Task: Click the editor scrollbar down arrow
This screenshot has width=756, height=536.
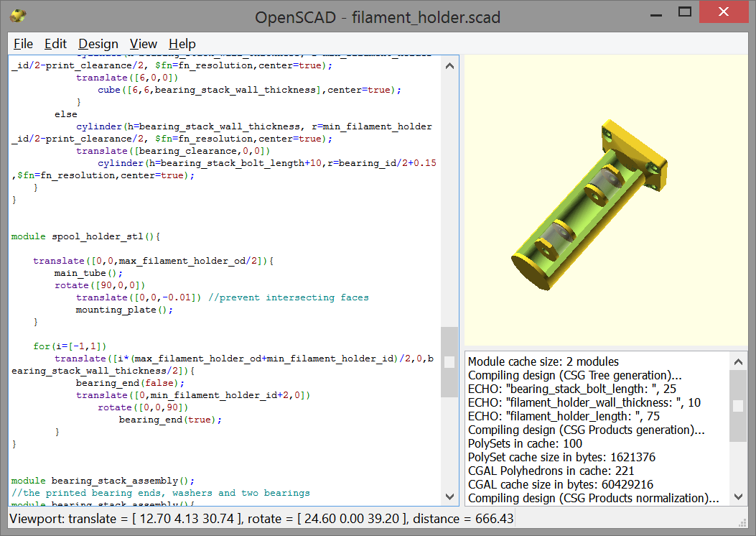Action: click(449, 496)
